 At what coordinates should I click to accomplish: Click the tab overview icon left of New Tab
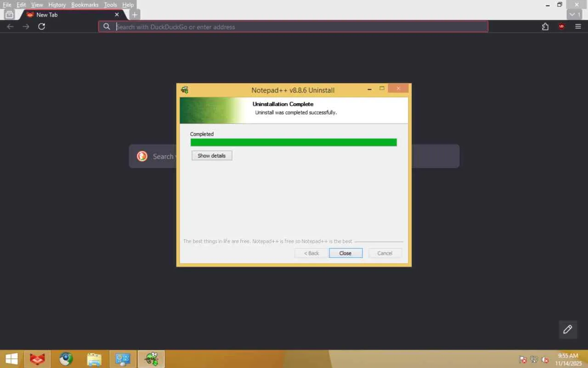tap(9, 15)
